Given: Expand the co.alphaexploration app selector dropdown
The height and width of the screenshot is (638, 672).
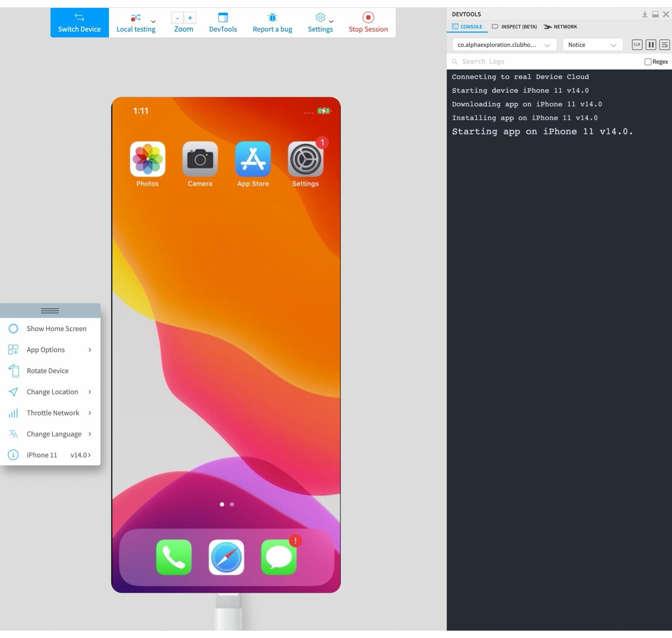Looking at the screenshot, I should coord(504,45).
